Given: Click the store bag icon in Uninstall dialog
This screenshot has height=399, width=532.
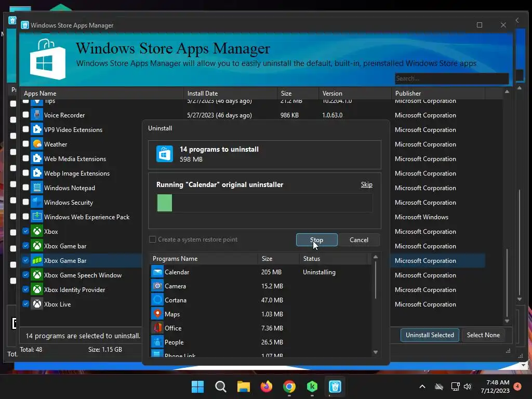Looking at the screenshot, I should 165,154.
